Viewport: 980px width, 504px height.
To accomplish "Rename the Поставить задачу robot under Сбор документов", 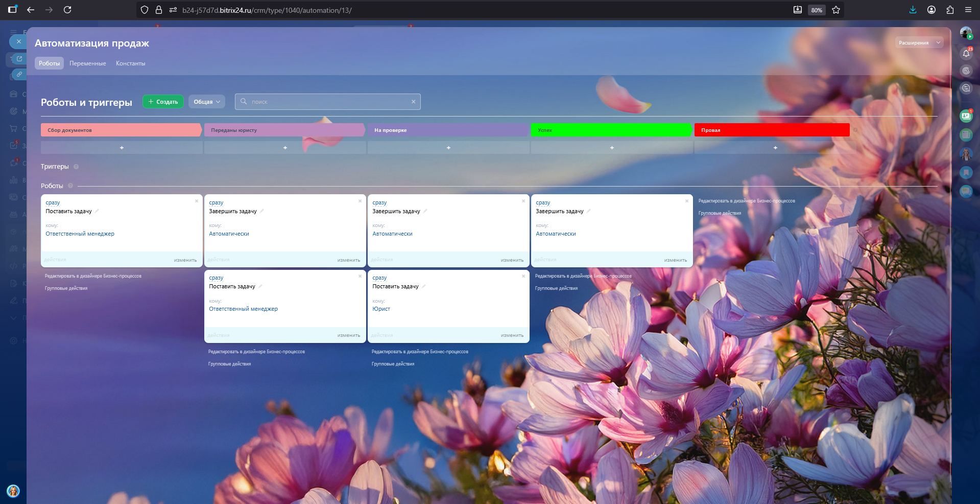I will 97,211.
